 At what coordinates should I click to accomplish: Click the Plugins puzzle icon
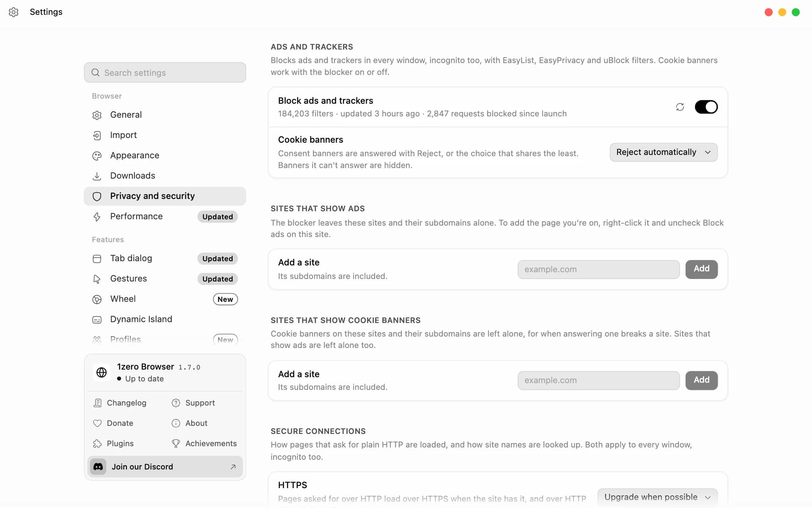point(97,444)
